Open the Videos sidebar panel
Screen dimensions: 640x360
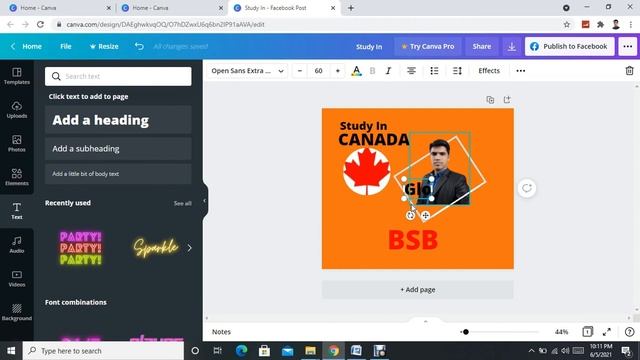click(x=17, y=278)
